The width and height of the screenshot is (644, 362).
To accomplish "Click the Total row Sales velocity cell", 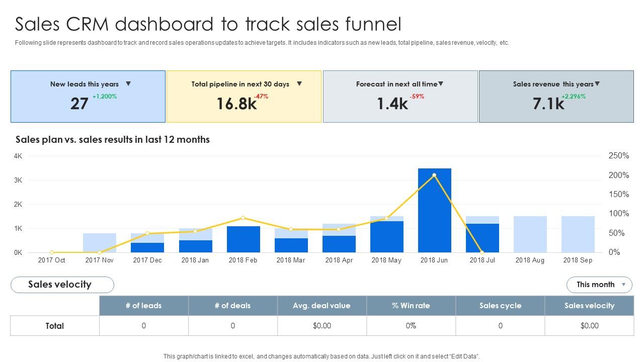I will (589, 326).
